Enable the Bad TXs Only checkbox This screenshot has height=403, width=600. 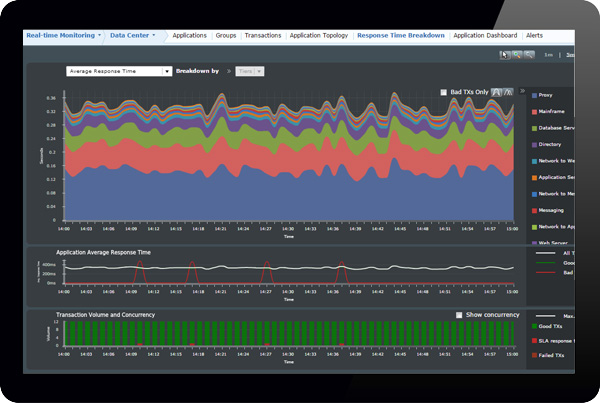[x=445, y=92]
